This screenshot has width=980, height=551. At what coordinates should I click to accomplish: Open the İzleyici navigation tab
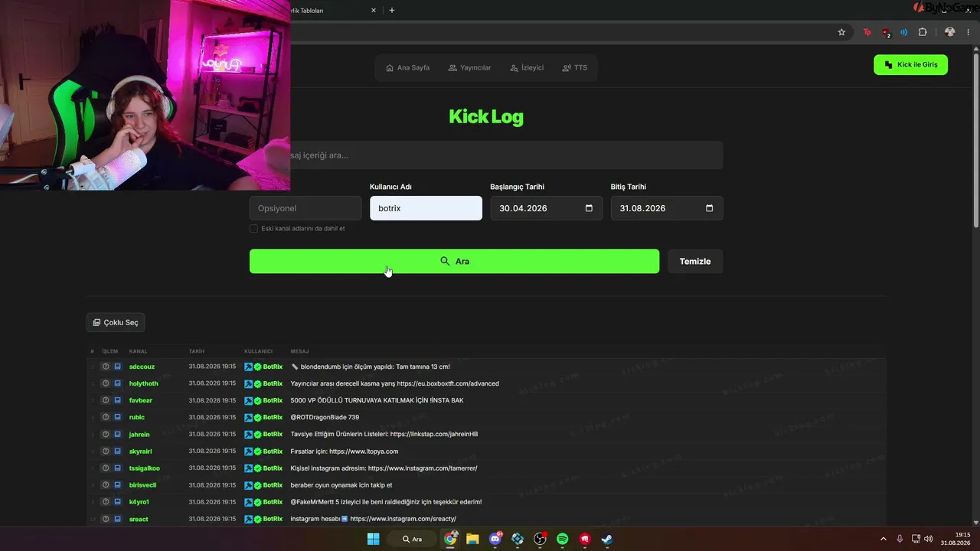[x=527, y=67]
